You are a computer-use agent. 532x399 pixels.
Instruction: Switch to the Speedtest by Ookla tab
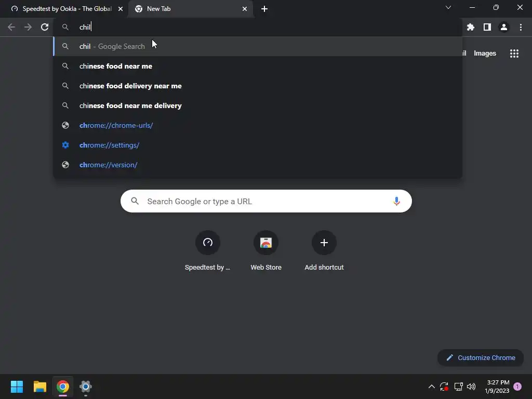(64, 9)
